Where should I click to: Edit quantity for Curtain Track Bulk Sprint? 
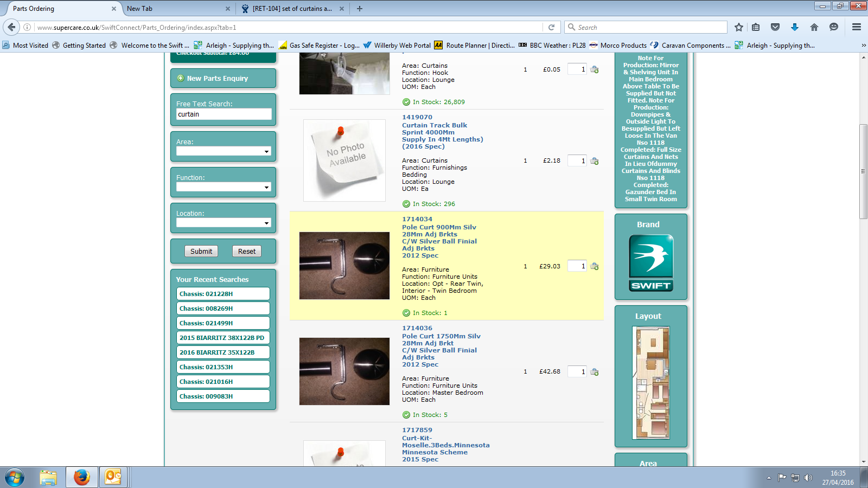pos(577,161)
